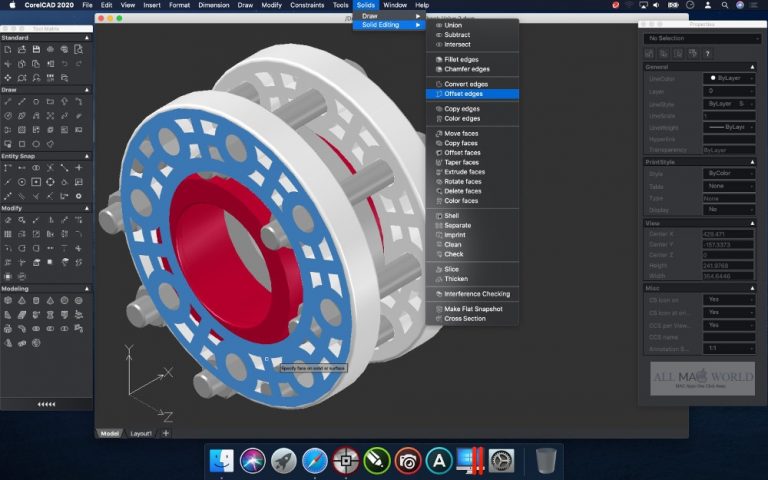768x480 pixels.
Task: Click the Undo arrow icon in Standard toolbar
Action: tap(64, 64)
